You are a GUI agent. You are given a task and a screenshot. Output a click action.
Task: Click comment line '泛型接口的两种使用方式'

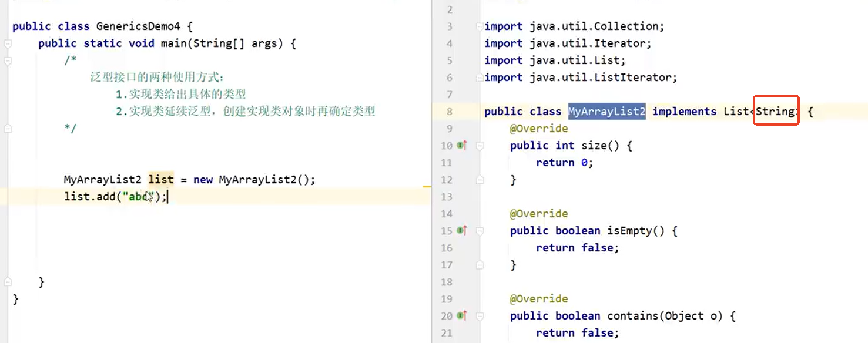pos(157,78)
